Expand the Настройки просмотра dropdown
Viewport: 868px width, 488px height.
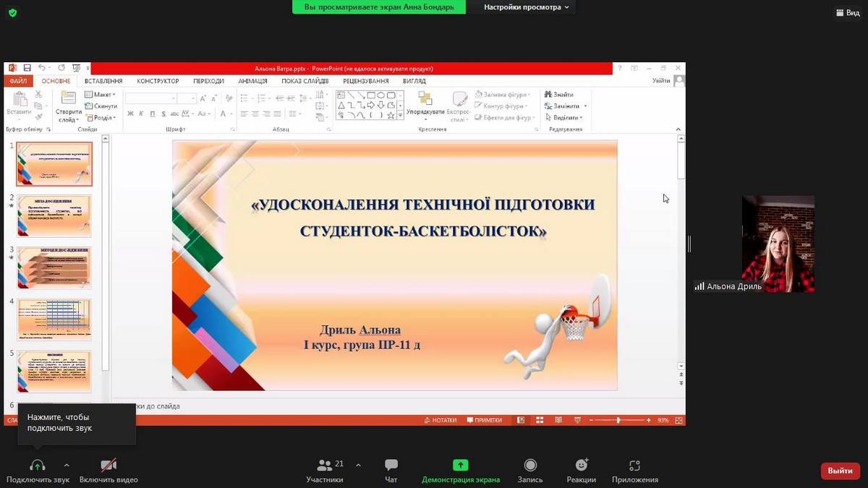click(x=526, y=7)
